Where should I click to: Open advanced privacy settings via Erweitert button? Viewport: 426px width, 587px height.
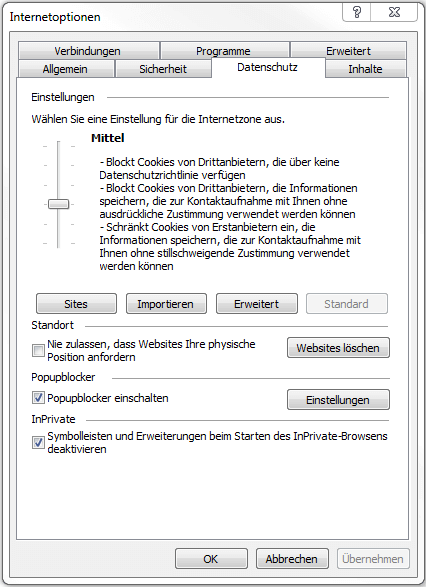coord(257,304)
